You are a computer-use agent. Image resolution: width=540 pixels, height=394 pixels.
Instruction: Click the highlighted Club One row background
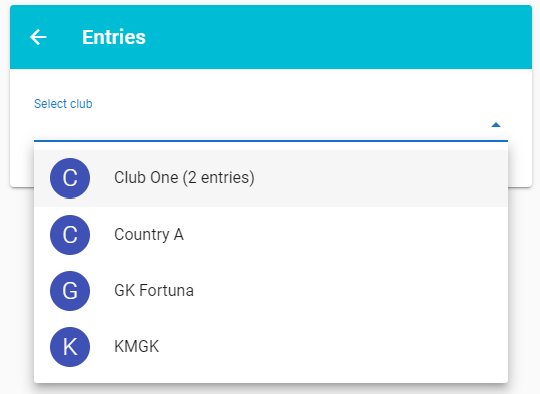[379, 178]
